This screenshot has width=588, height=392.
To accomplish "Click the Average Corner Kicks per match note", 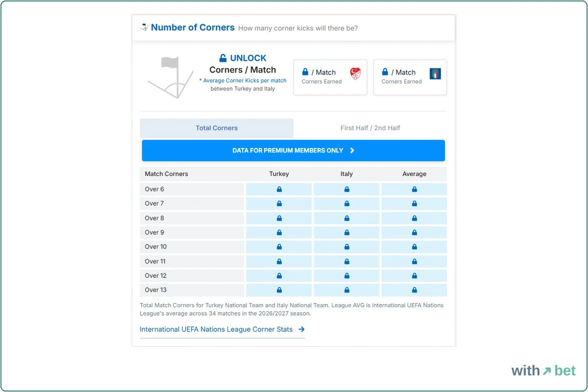I will (243, 80).
